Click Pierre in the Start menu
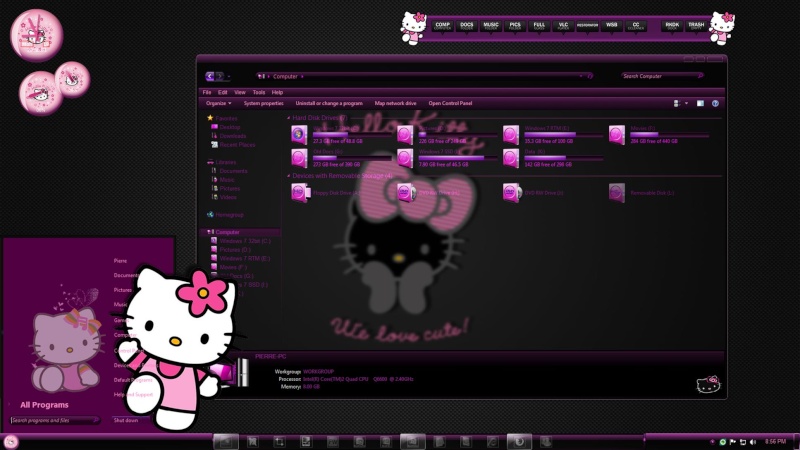 click(x=120, y=261)
